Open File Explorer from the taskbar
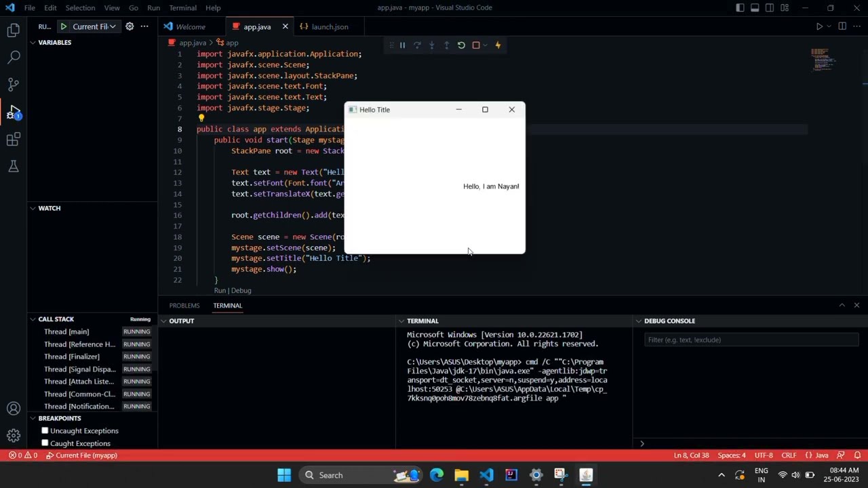Image resolution: width=868 pixels, height=488 pixels. pyautogui.click(x=461, y=475)
